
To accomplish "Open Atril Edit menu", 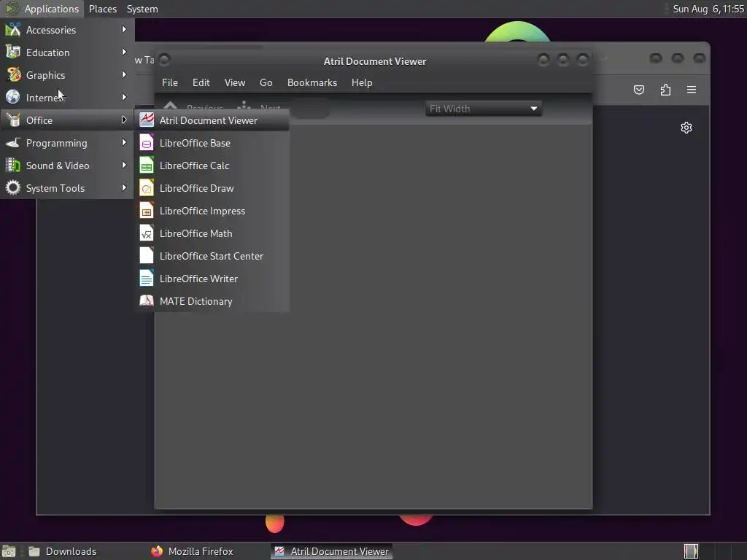I will click(201, 82).
